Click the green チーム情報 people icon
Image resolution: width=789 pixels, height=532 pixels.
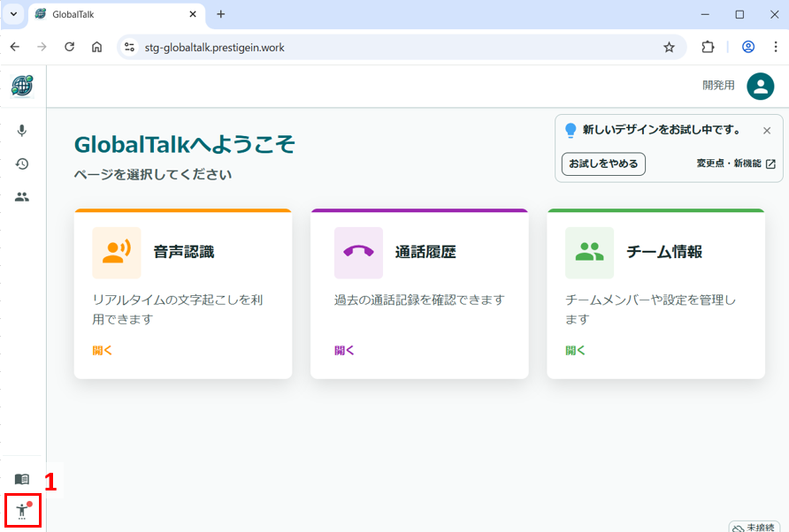[589, 253]
